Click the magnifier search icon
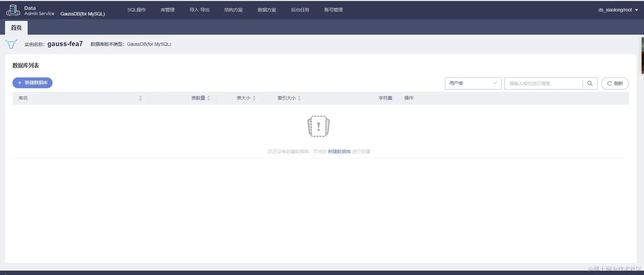Viewport: 644px width, 275px height. tap(590, 83)
